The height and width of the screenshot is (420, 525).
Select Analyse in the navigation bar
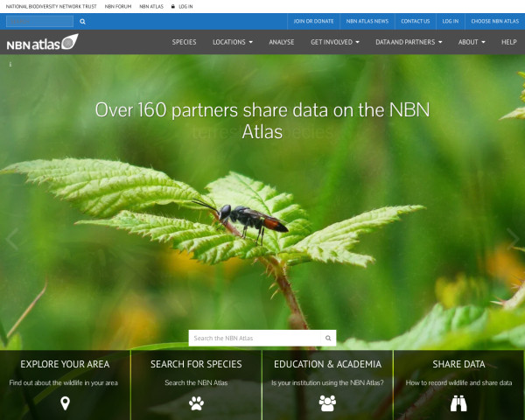(281, 42)
